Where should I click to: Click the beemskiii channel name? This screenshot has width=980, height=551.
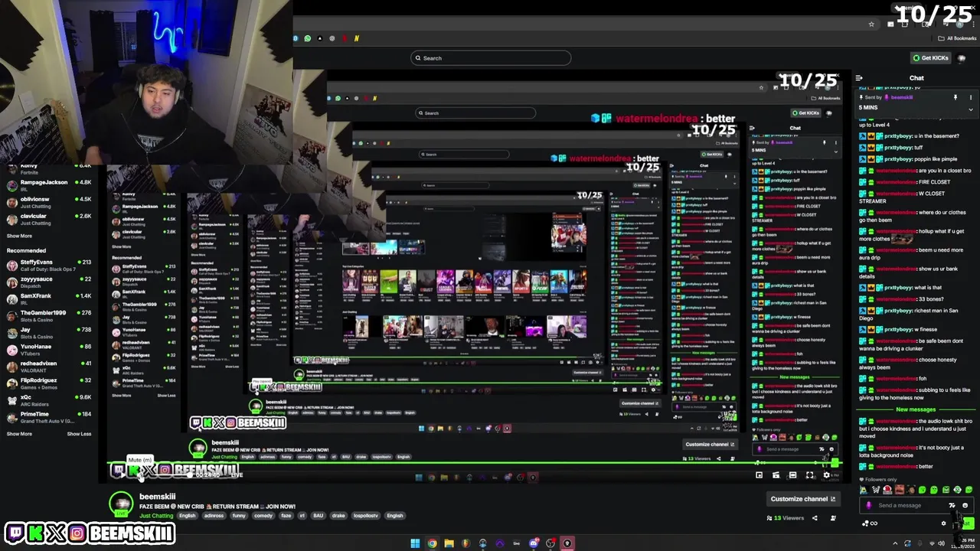coord(158,497)
